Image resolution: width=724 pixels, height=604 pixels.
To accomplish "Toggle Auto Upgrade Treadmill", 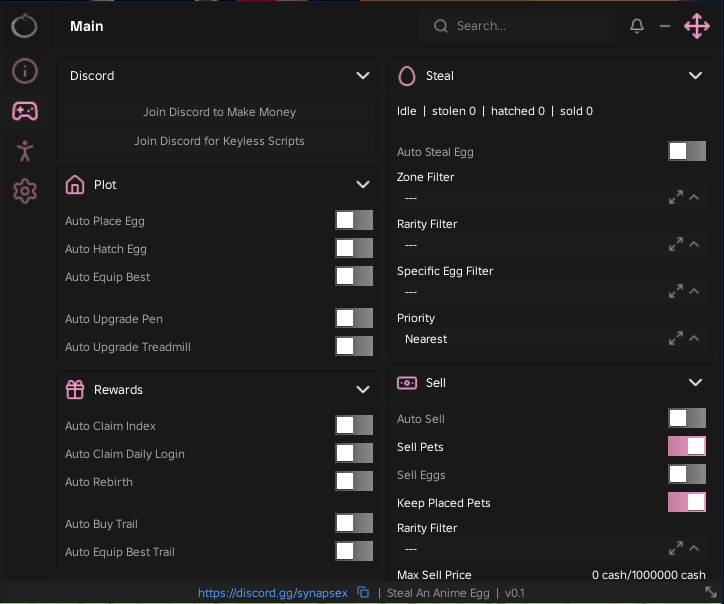I will (x=354, y=346).
